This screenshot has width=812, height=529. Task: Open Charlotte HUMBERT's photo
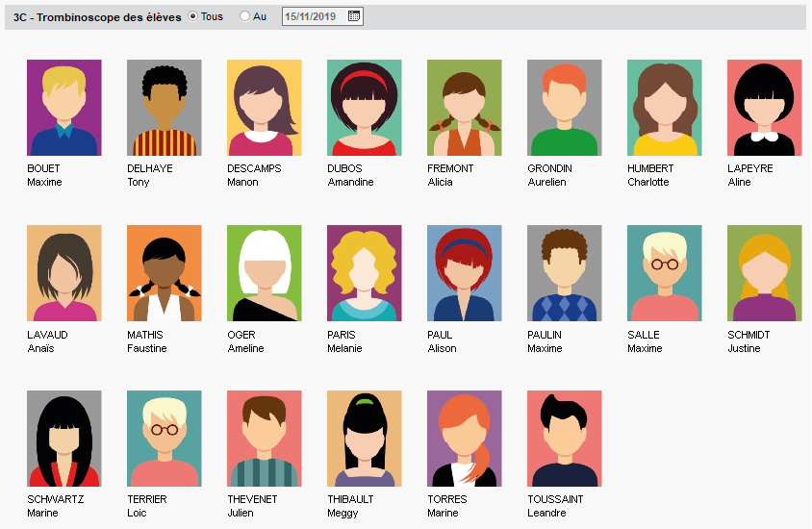pos(665,108)
